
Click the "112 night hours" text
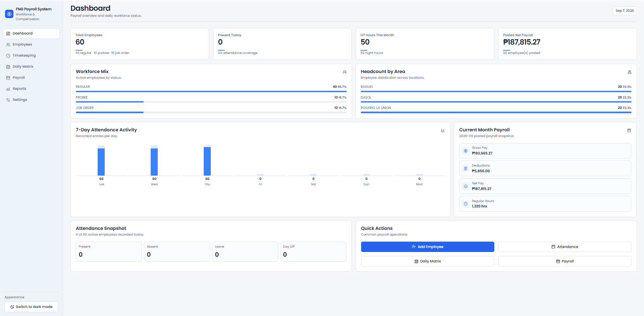pyautogui.click(x=371, y=53)
